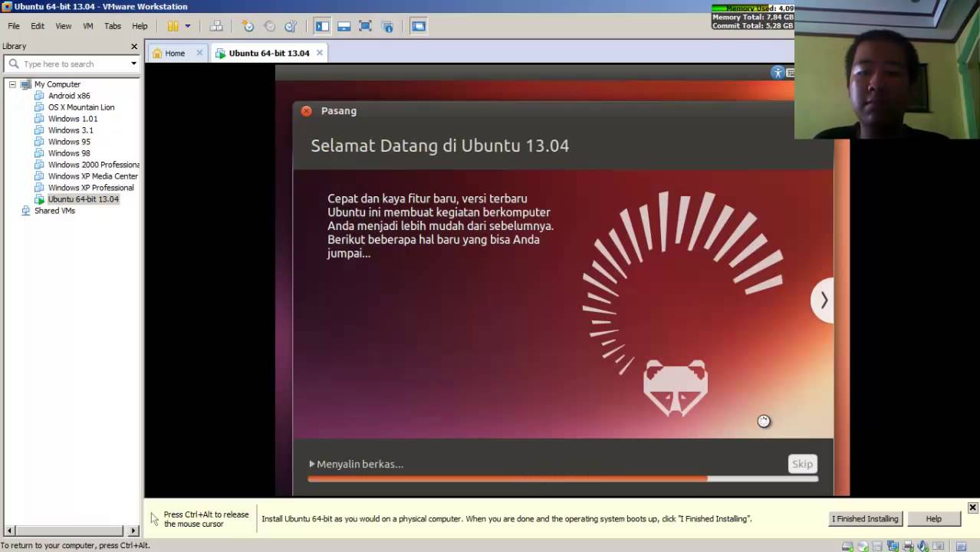Open the snapshot manager icon
This screenshot has width=980, height=552.
click(x=291, y=26)
